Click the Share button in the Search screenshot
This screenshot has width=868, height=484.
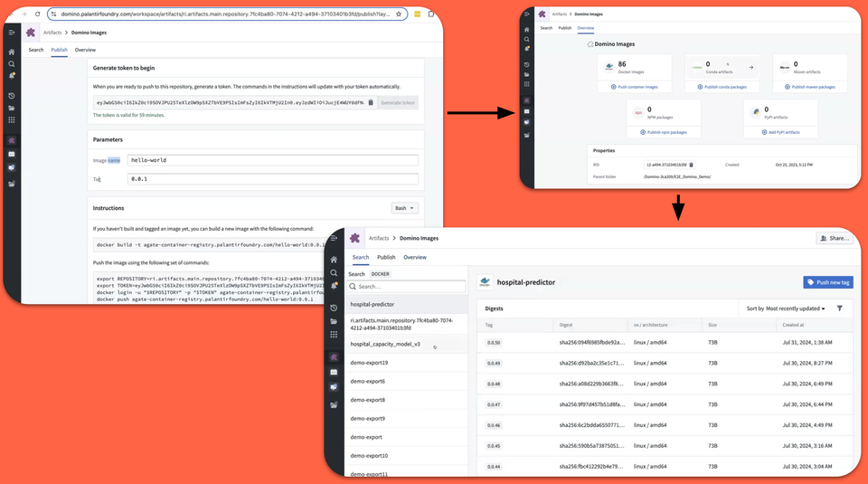(835, 238)
